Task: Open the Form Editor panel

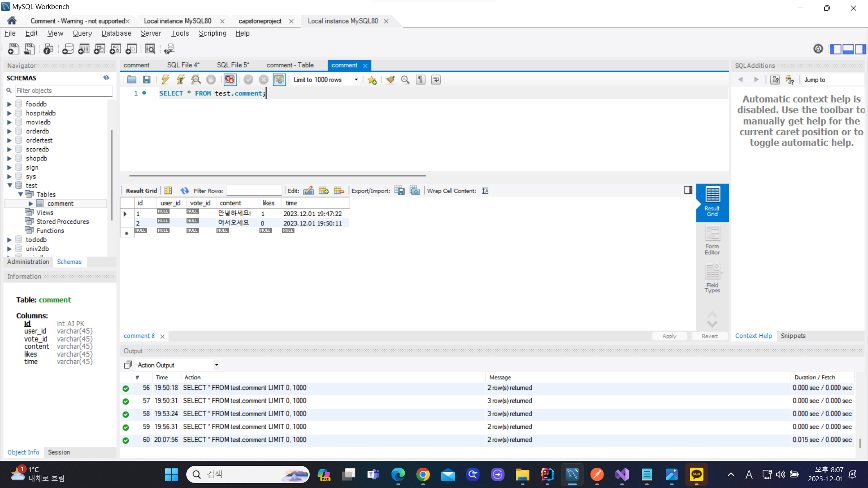Action: click(x=712, y=240)
